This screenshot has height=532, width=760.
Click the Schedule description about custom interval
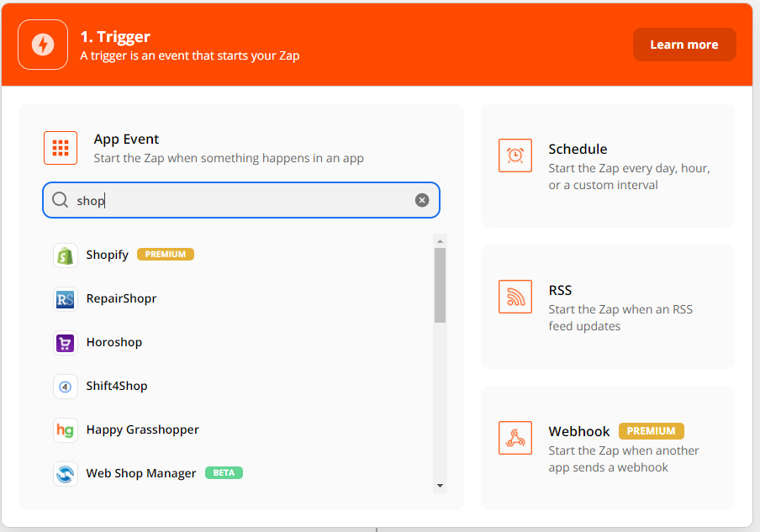(x=629, y=176)
